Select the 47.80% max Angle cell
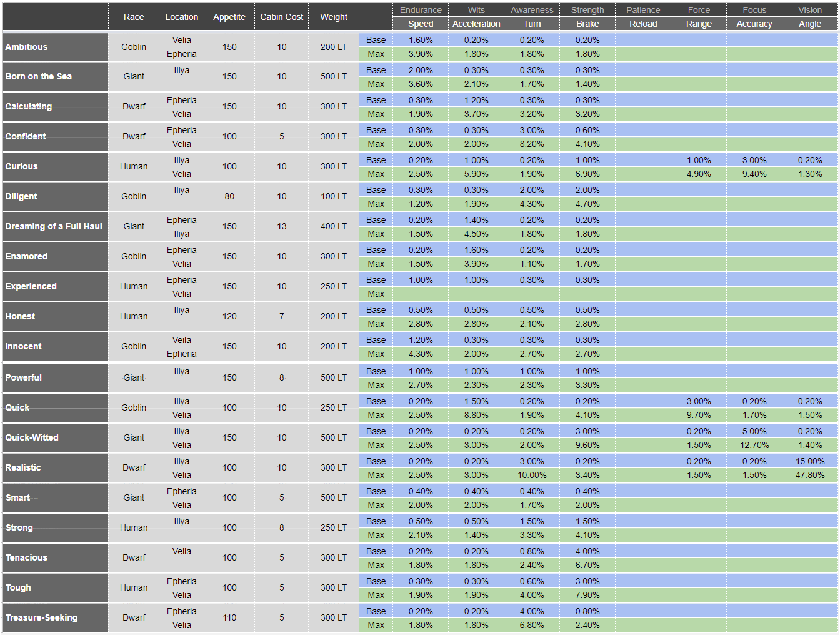Image resolution: width=840 pixels, height=635 pixels. pos(810,475)
